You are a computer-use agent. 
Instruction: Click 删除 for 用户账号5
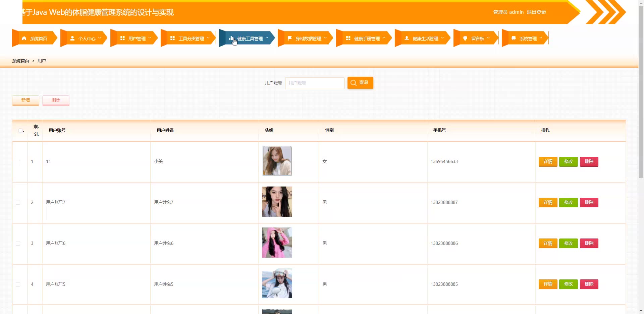tap(589, 284)
